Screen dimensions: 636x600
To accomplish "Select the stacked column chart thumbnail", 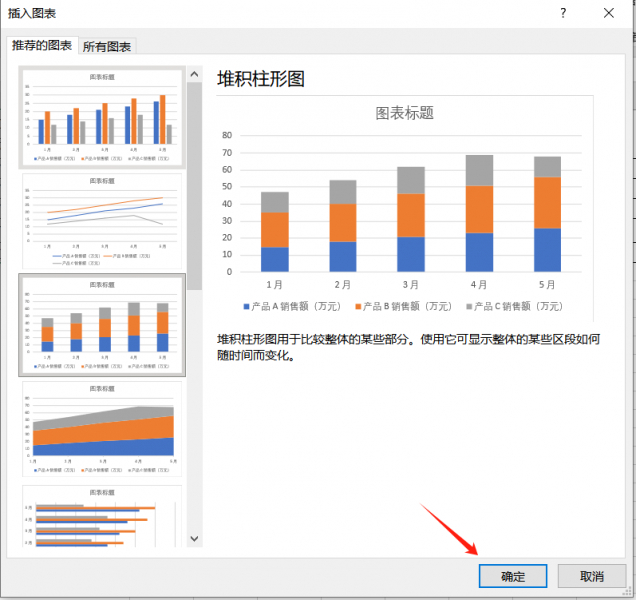I will (x=102, y=325).
